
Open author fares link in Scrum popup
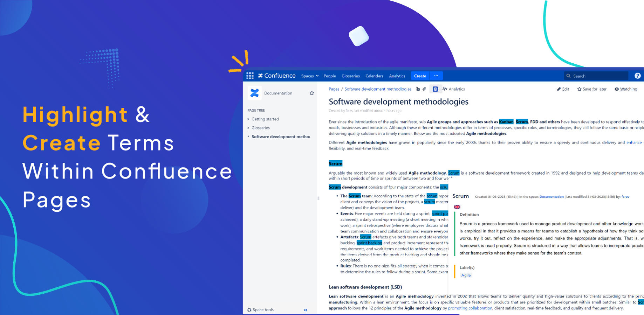(x=625, y=197)
